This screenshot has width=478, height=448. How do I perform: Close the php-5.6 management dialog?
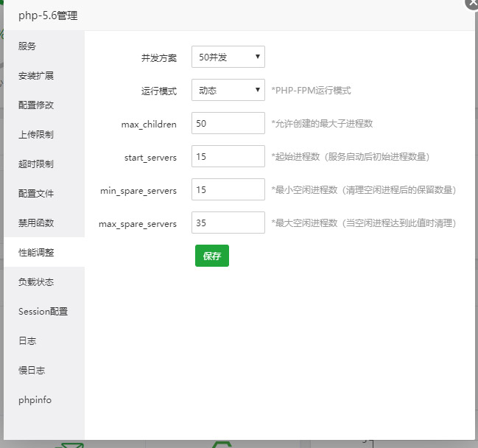[x=473, y=3]
